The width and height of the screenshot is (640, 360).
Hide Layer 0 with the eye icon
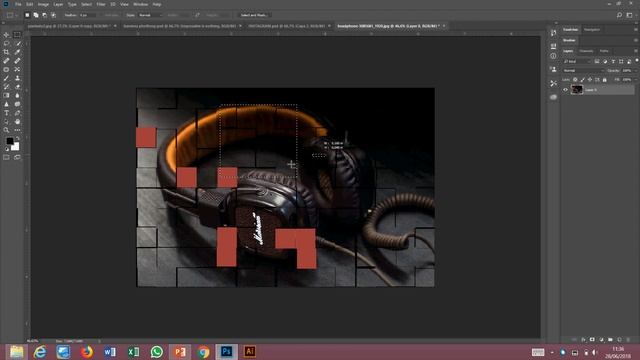565,90
